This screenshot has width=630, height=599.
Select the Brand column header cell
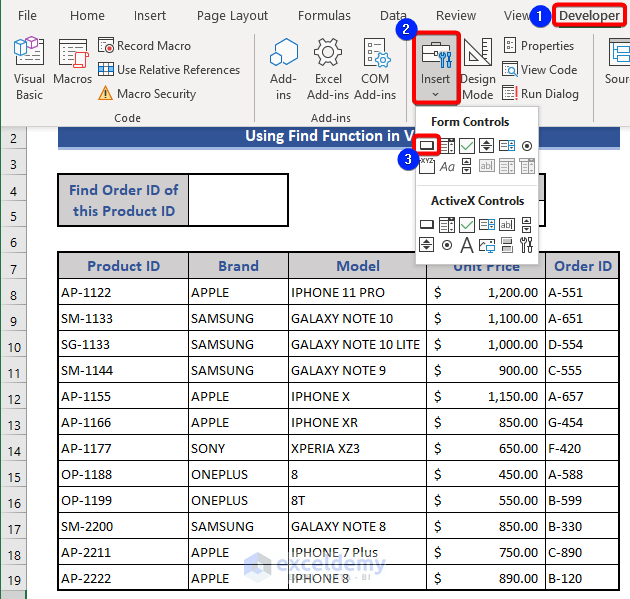pyautogui.click(x=238, y=266)
